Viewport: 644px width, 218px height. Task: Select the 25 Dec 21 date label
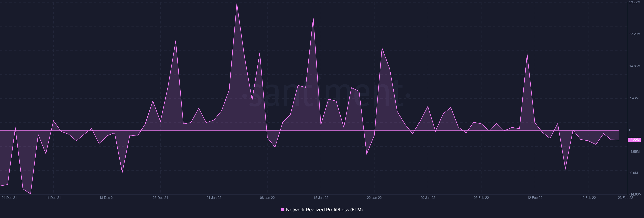160,198
